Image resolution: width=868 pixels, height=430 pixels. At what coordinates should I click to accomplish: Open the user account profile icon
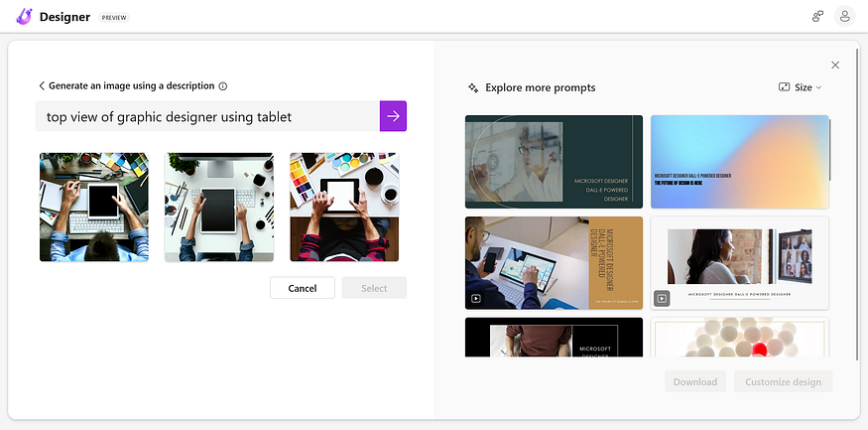pos(845,17)
